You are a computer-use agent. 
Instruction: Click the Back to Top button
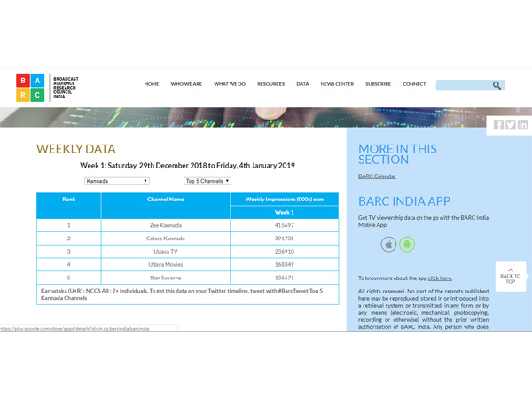511,276
